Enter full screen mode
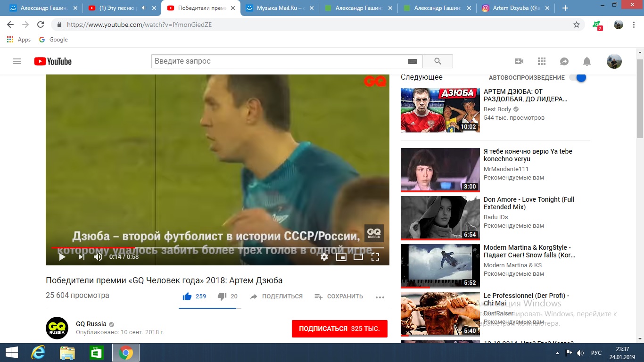The width and height of the screenshot is (644, 362). pyautogui.click(x=375, y=257)
